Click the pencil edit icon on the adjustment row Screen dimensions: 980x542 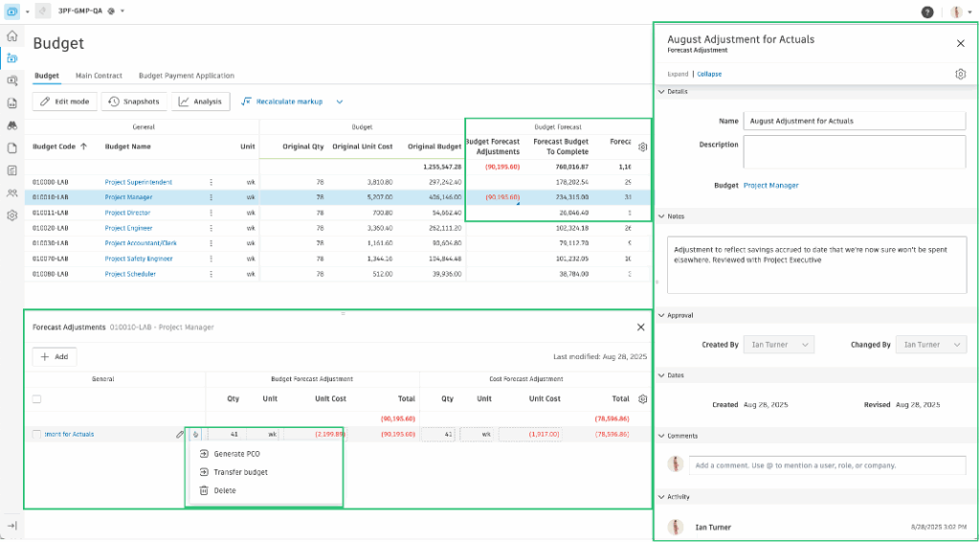[180, 435]
